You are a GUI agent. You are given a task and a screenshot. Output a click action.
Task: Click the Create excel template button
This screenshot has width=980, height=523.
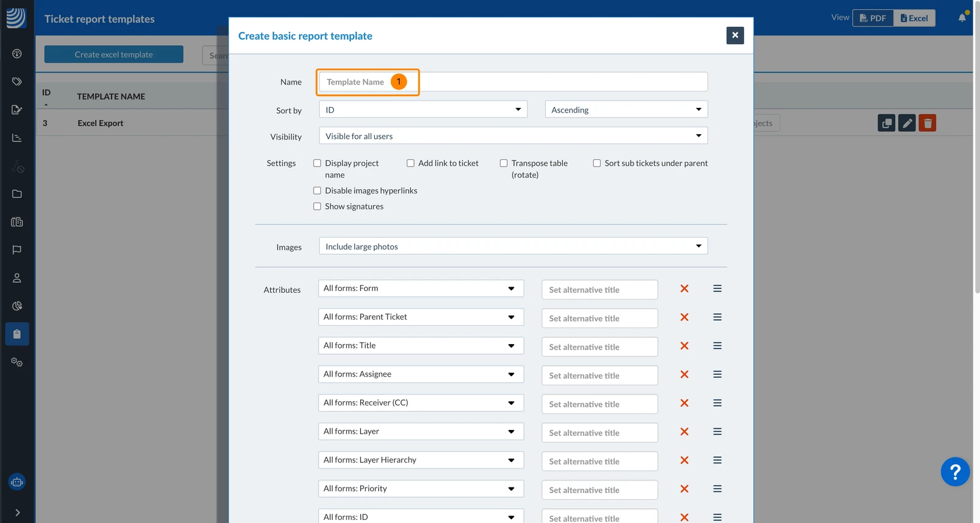coord(114,55)
